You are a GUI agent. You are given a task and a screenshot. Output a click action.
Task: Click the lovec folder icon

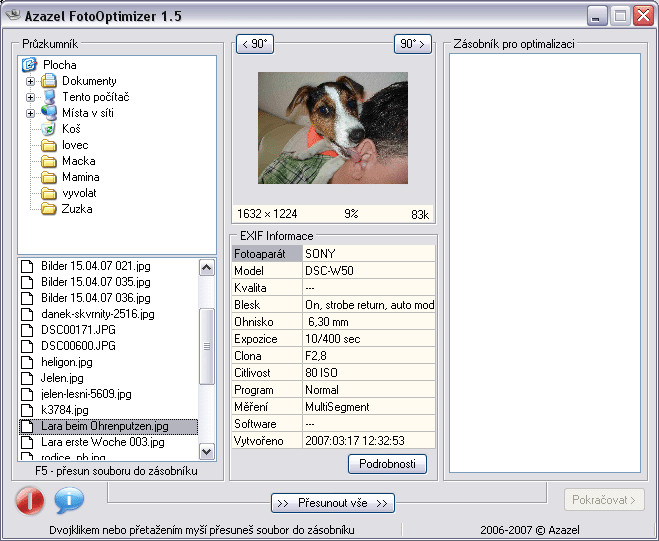tap(49, 145)
